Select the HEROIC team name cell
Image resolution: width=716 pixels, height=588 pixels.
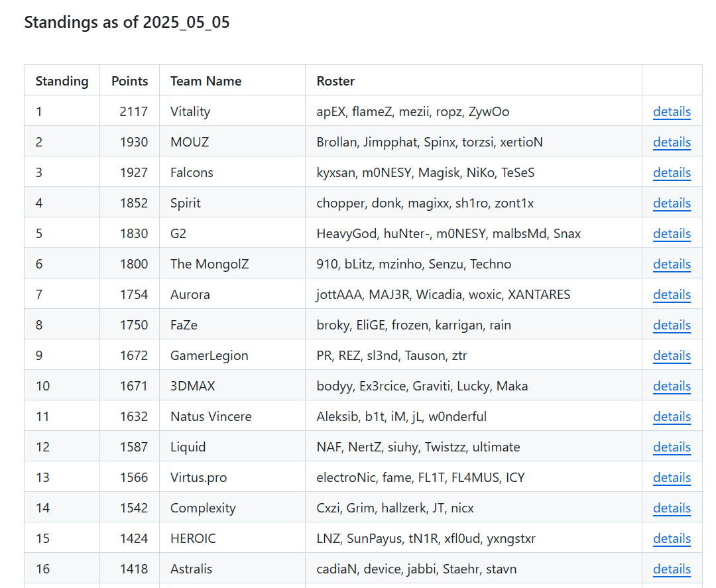coord(233,538)
